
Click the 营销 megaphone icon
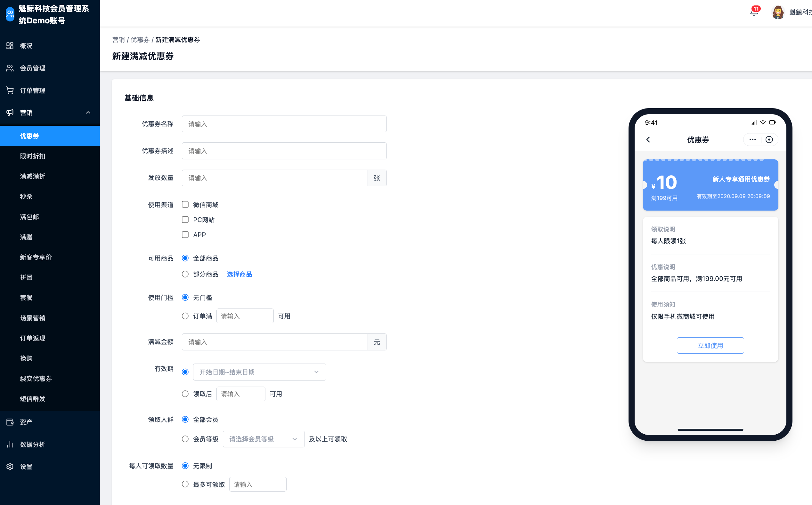coord(10,113)
